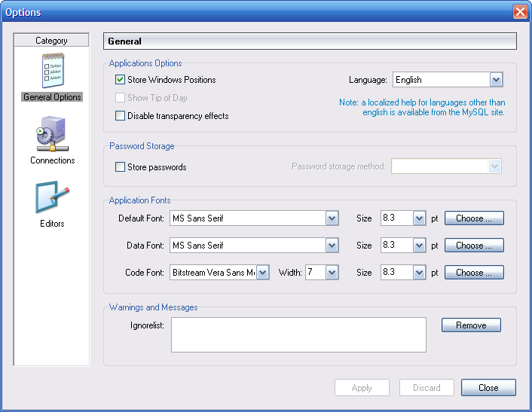This screenshot has height=412, width=532.
Task: Open the General Options category icon
Action: tap(52, 73)
